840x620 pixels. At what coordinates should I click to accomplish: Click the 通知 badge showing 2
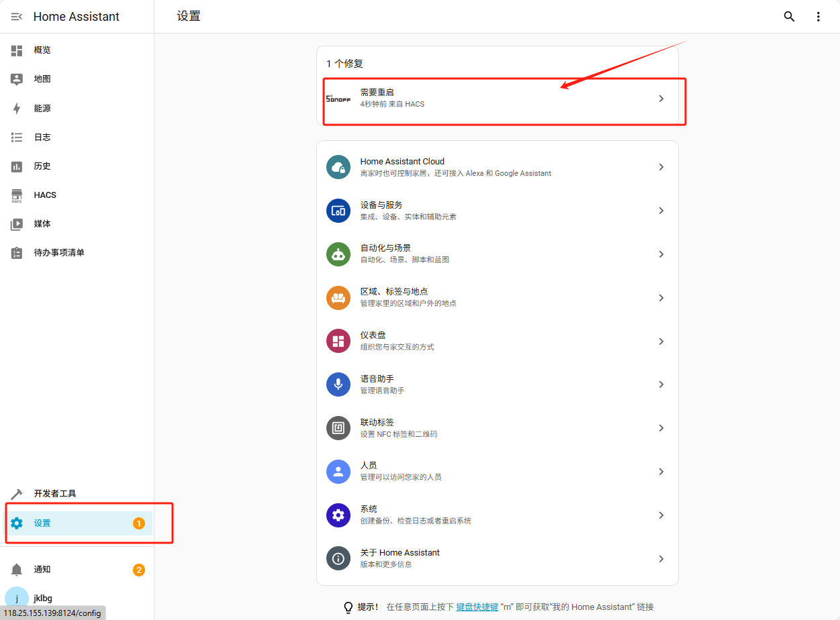[139, 570]
